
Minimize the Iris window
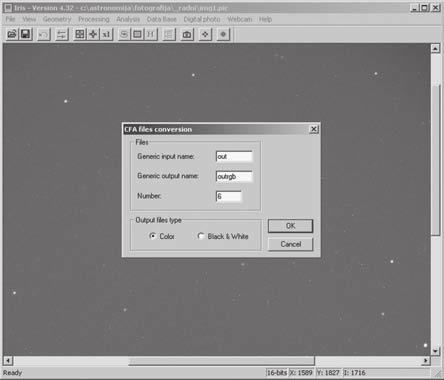(415, 8)
